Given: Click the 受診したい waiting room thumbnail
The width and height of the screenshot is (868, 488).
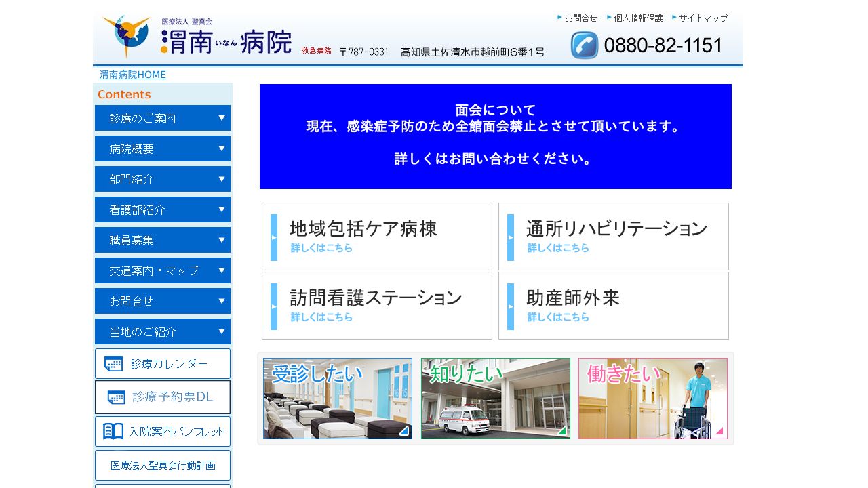Looking at the screenshot, I should pos(337,399).
